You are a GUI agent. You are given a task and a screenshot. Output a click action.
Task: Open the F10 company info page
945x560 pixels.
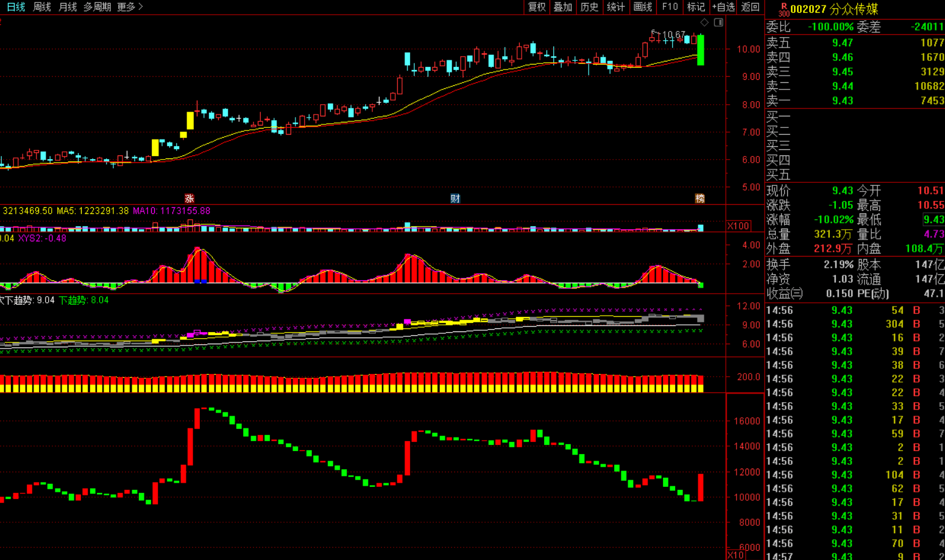[x=670, y=7]
